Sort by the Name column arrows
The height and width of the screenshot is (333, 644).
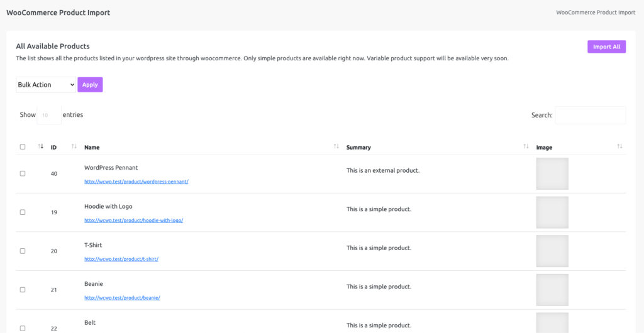336,146
